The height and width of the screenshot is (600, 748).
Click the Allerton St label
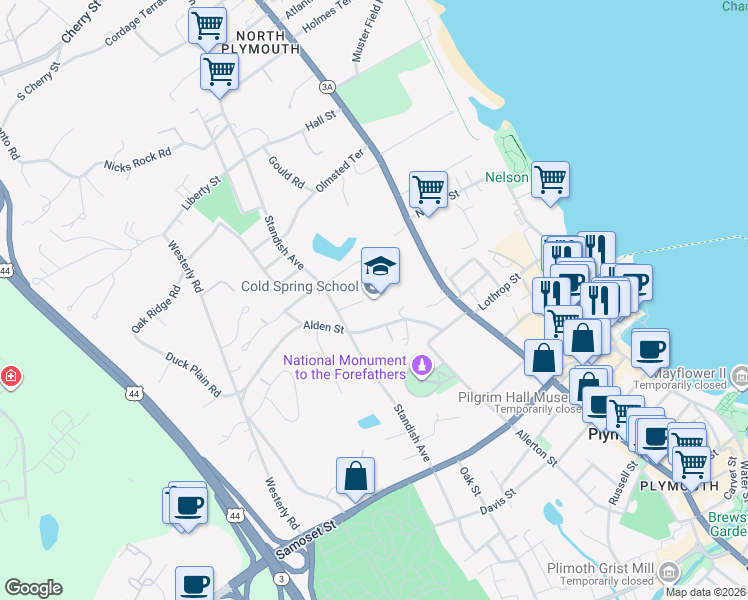point(536,448)
